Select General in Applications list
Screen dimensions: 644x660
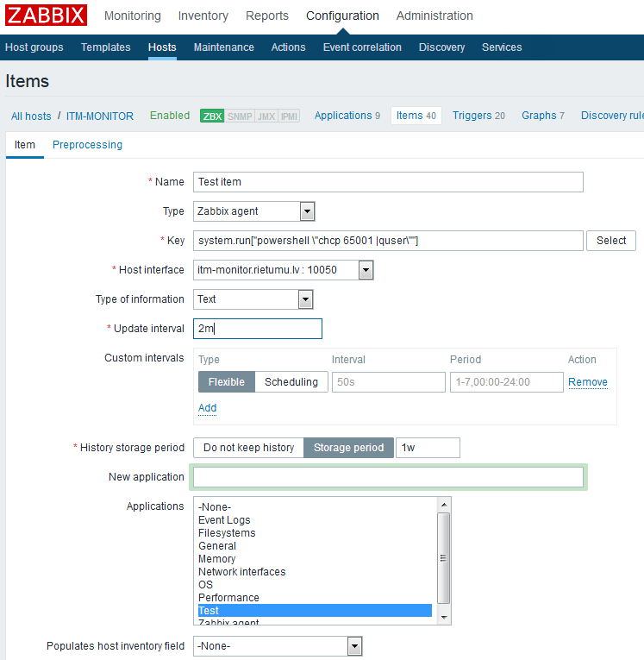(x=315, y=546)
